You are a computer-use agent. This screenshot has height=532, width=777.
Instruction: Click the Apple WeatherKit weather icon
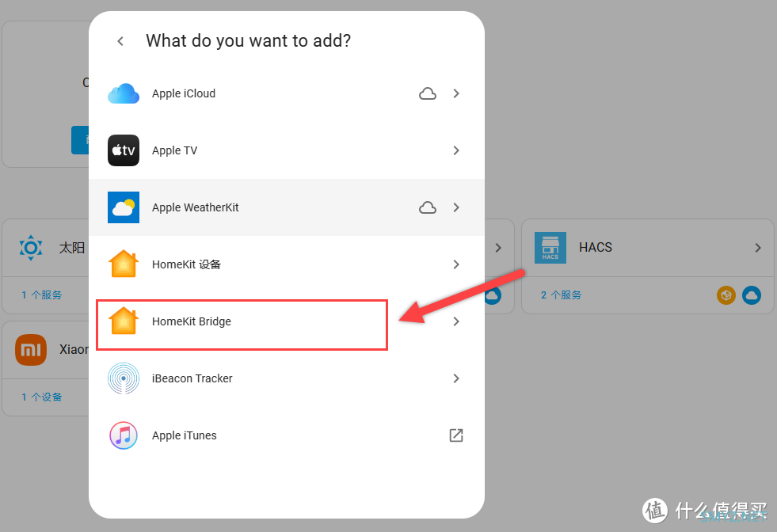124,207
